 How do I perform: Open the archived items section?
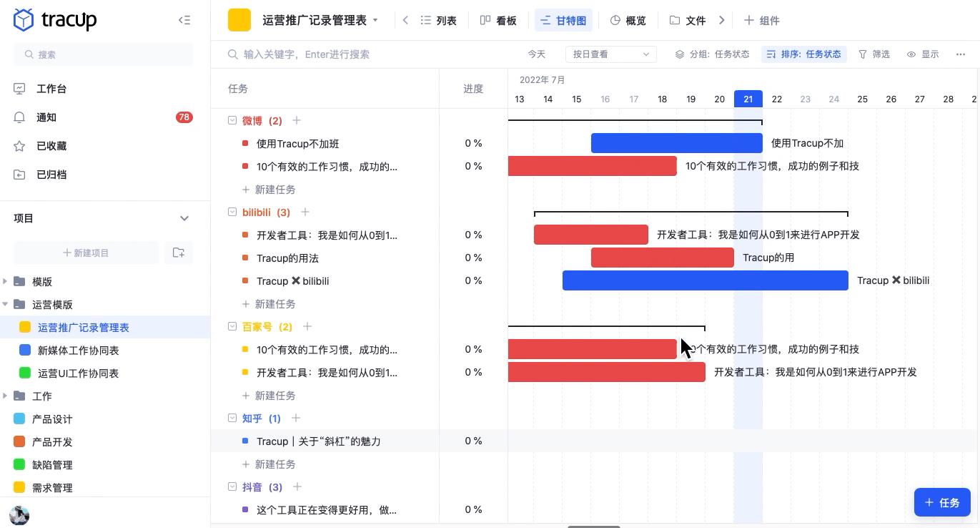19,175
